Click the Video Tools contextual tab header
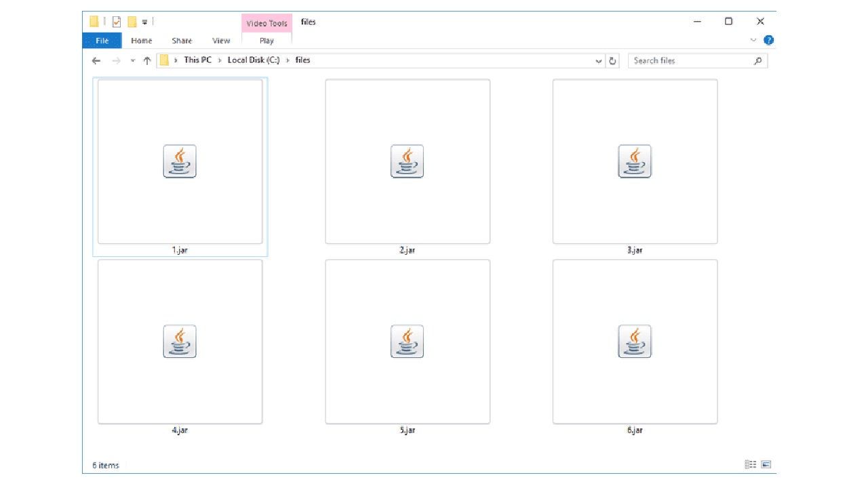This screenshot has height=488, width=868. pos(267,23)
